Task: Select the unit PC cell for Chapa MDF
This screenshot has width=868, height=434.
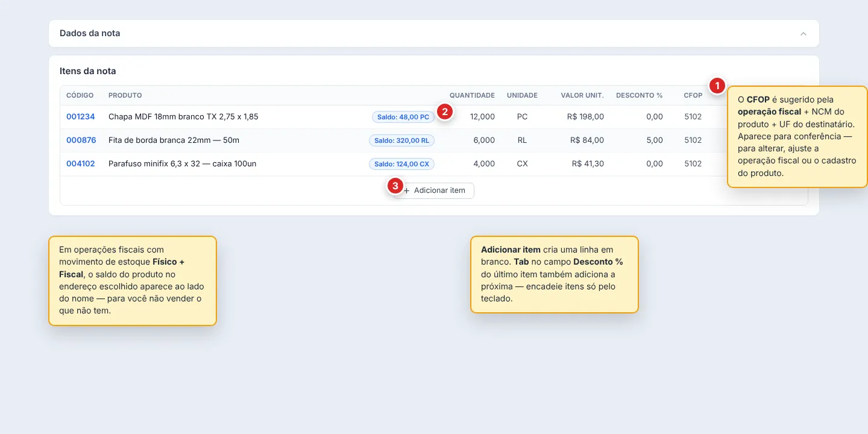Action: 522,117
